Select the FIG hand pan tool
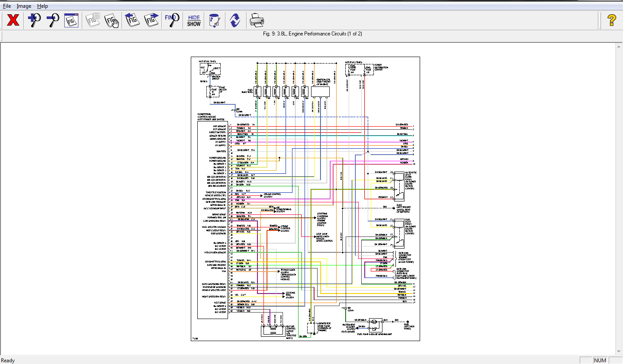The image size is (623, 364). click(x=112, y=20)
